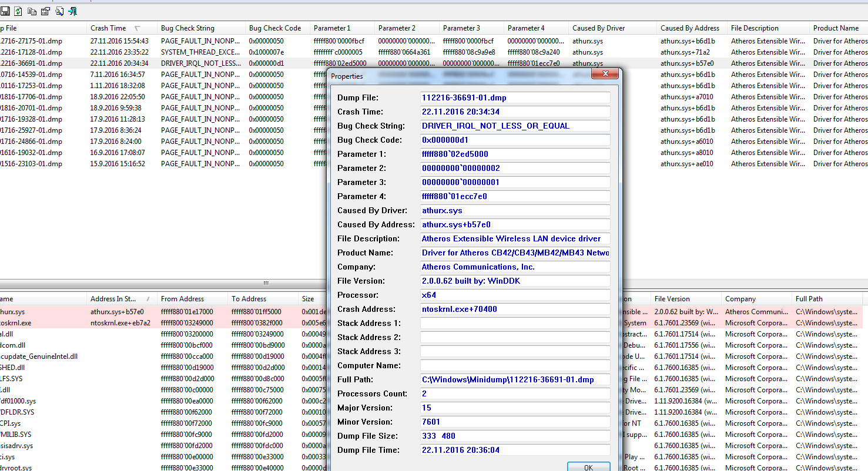Viewport: 868px width, 471px height.
Task: Click the File Description field in Properties
Action: click(x=515, y=239)
